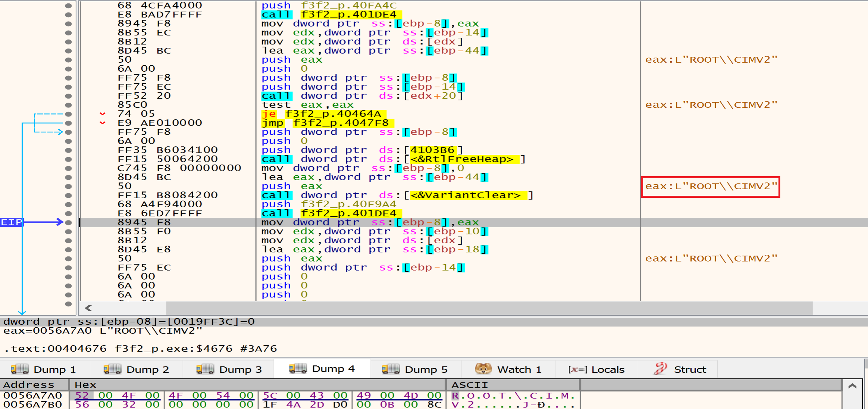868x409 pixels.
Task: Click the dump panel scroll-up arrow
Action: 852,386
